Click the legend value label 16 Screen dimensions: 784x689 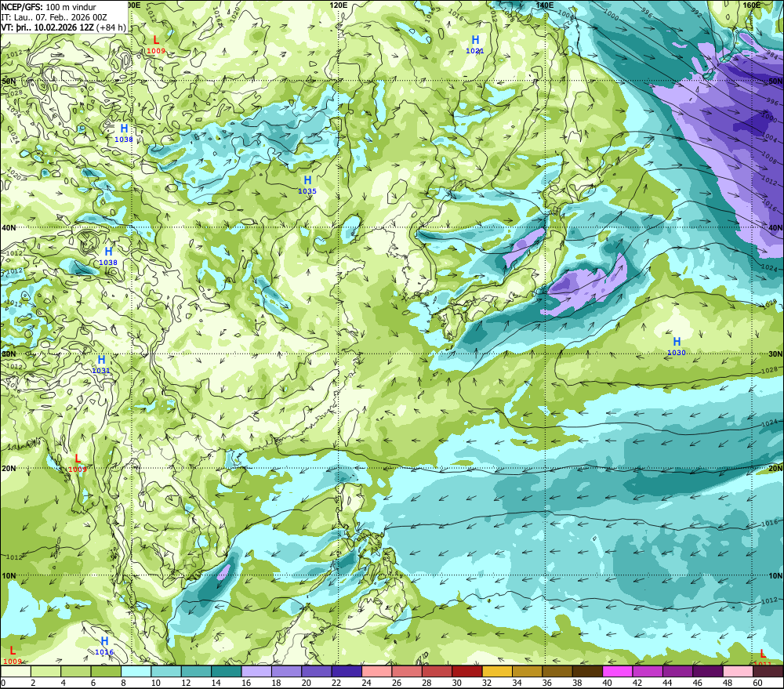[245, 683]
